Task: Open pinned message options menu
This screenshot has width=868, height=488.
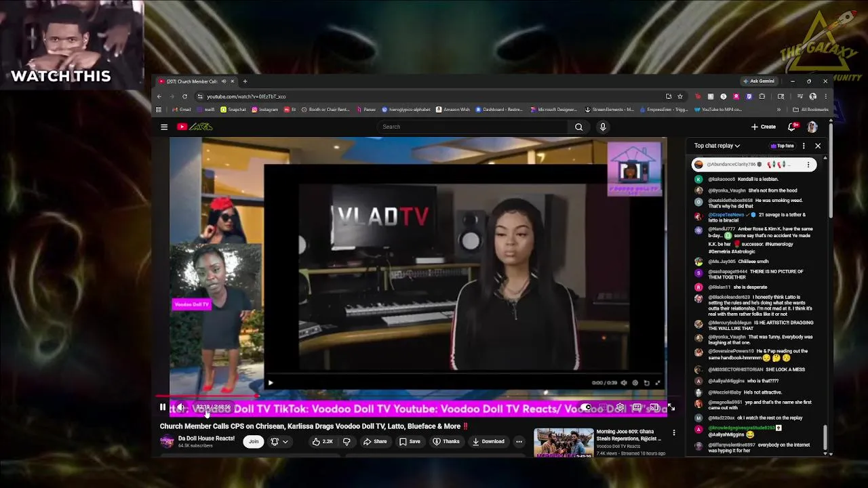Action: coord(808,165)
